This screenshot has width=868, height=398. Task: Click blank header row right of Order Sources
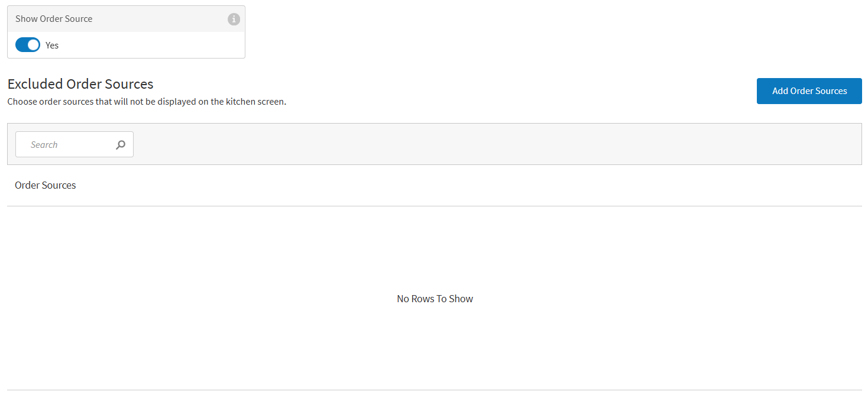tap(473, 185)
